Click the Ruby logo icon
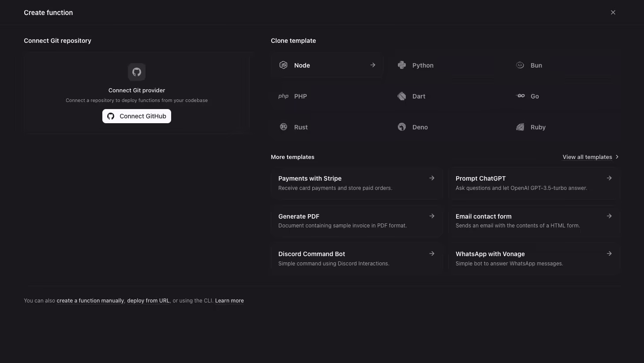644x363 pixels. 520,127
